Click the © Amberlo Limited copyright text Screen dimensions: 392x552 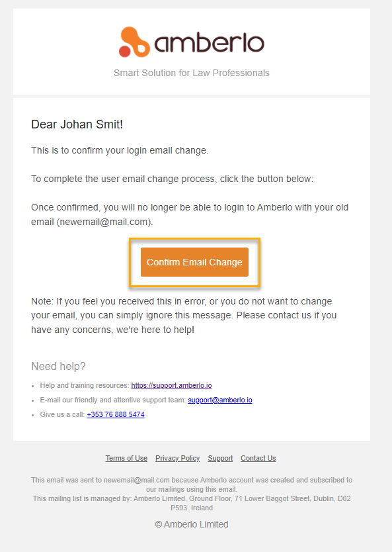(192, 524)
